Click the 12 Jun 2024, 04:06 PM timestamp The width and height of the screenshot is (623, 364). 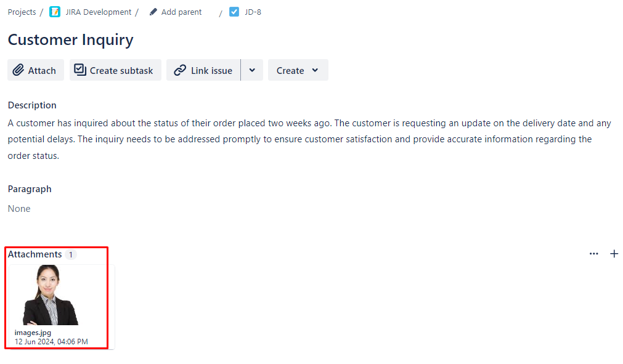tap(51, 342)
